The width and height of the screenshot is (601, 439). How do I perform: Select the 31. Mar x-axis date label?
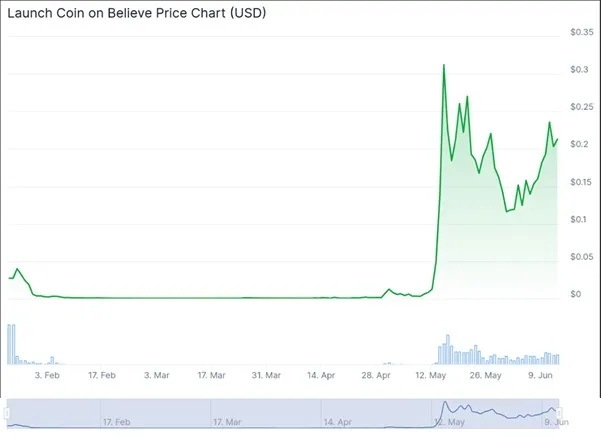click(267, 375)
